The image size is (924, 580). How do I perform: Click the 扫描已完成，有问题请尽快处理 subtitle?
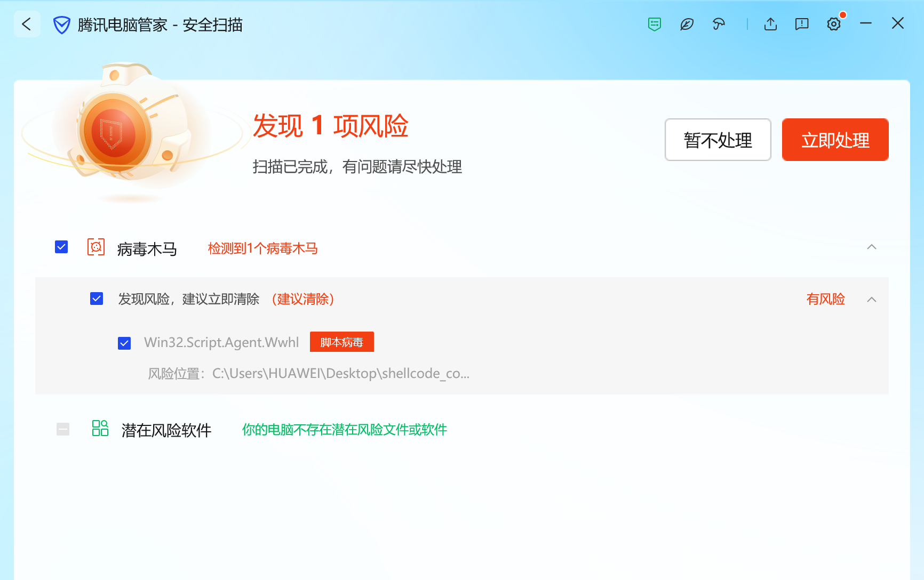pos(357,167)
